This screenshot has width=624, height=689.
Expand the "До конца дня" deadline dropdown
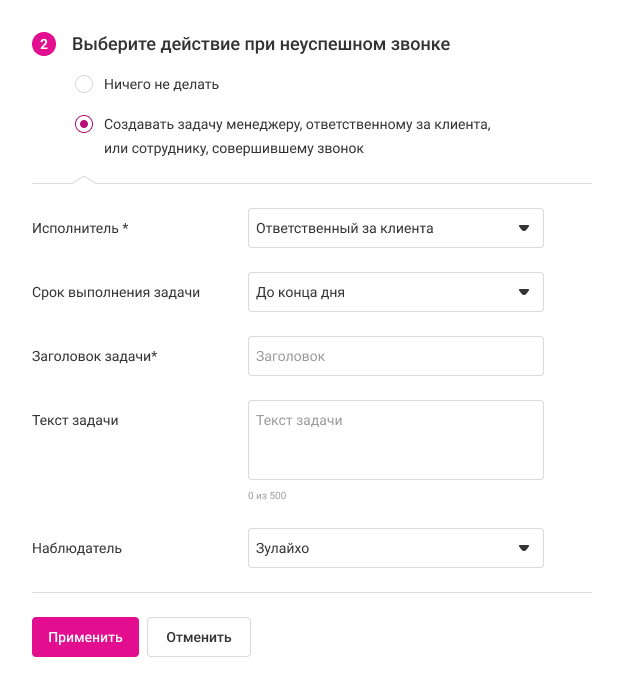click(395, 292)
